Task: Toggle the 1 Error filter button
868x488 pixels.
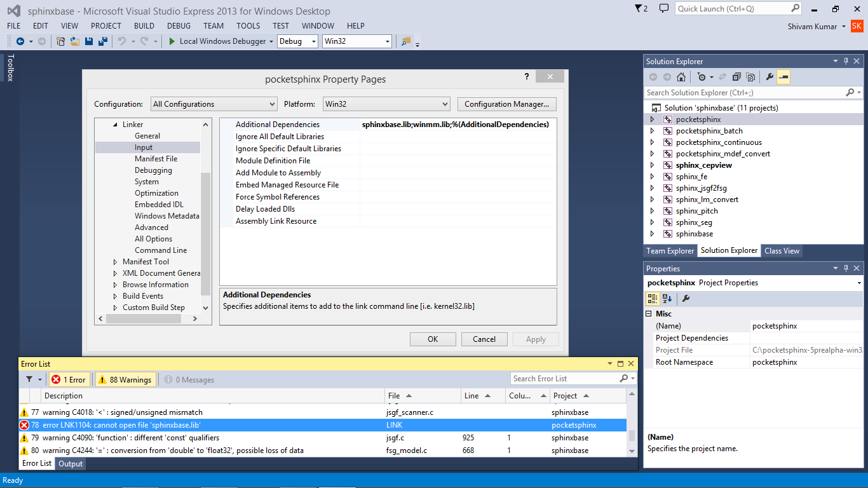Action: click(69, 379)
